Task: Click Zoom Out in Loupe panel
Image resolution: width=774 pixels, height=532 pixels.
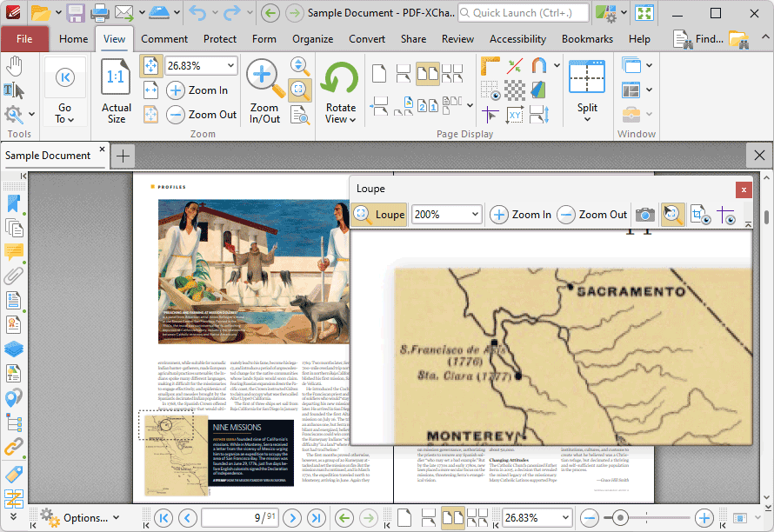Action: [592, 215]
